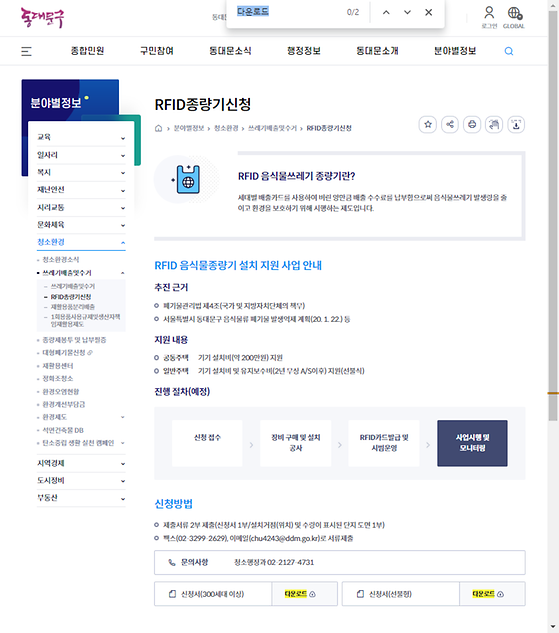Open 재활용센터 sidebar link
This screenshot has width=559, height=633.
58,366
